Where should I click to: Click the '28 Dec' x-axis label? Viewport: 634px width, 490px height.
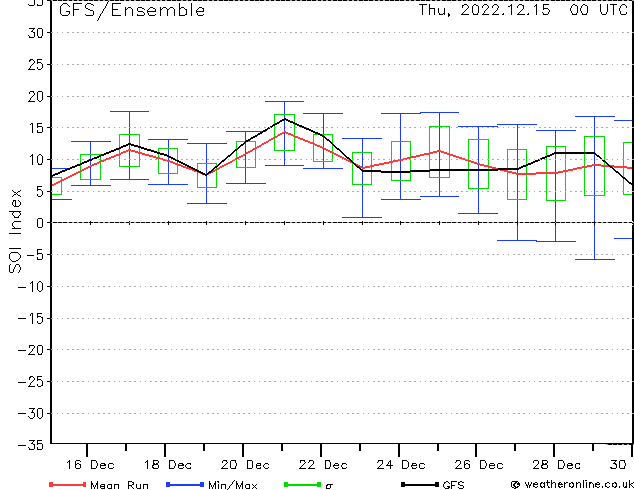coord(556,465)
